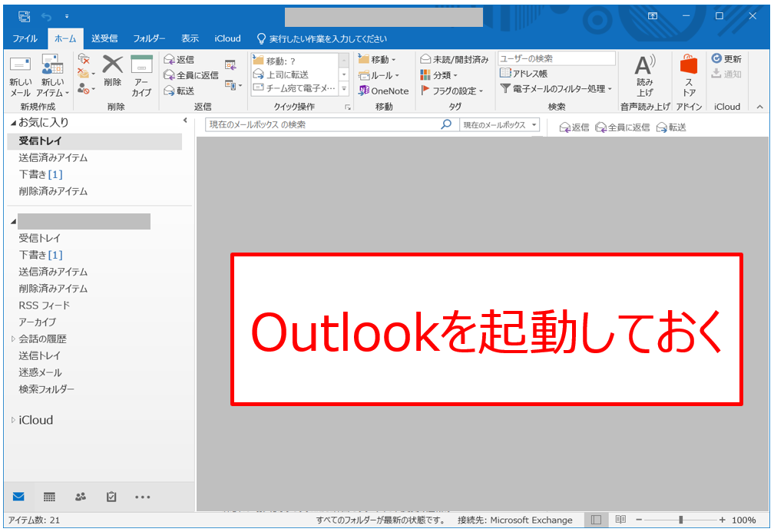Click the iCloud 更新 button
This screenshot has width=774, height=532.
[x=726, y=58]
